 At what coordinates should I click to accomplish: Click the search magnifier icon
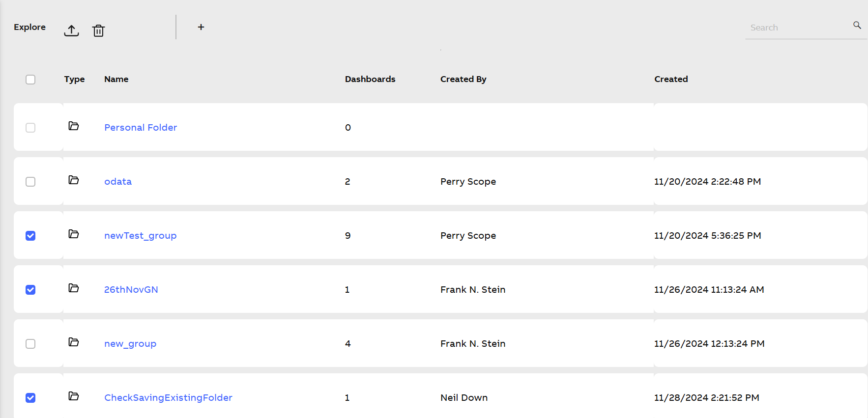click(x=857, y=26)
